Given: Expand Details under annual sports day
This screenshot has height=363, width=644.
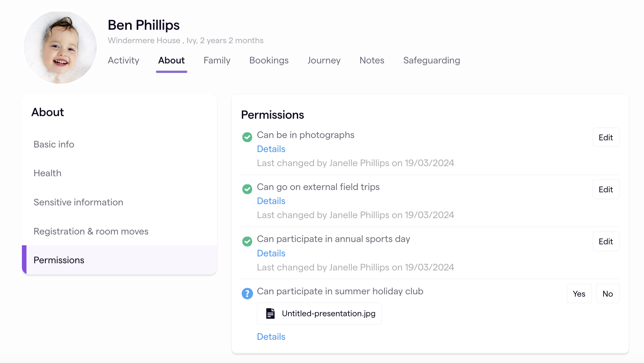Looking at the screenshot, I should (271, 253).
